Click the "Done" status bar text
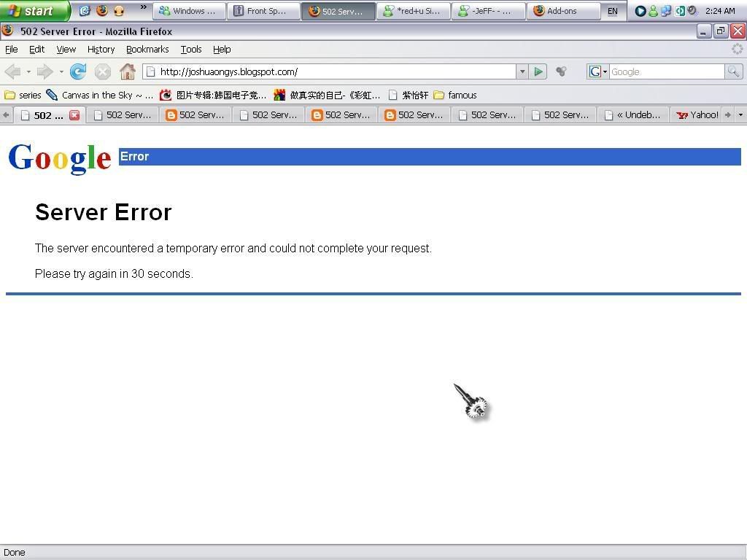747x560 pixels. (x=15, y=553)
